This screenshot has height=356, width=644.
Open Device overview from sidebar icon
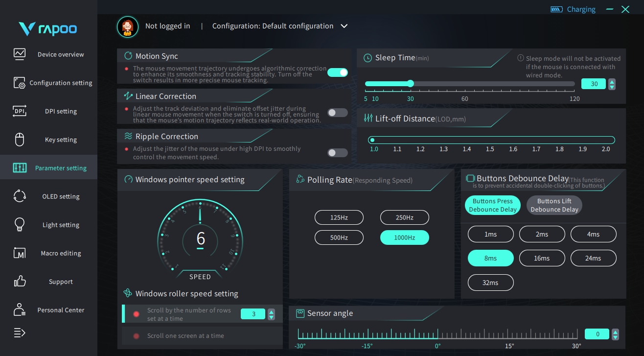(x=20, y=54)
